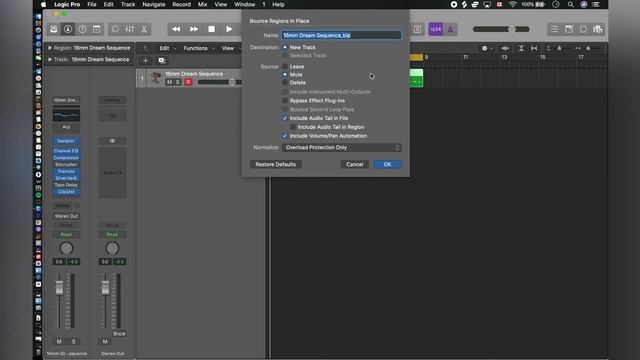Image resolution: width=640 pixels, height=360 pixels.
Task: Click the add track plus button
Action: [145, 61]
